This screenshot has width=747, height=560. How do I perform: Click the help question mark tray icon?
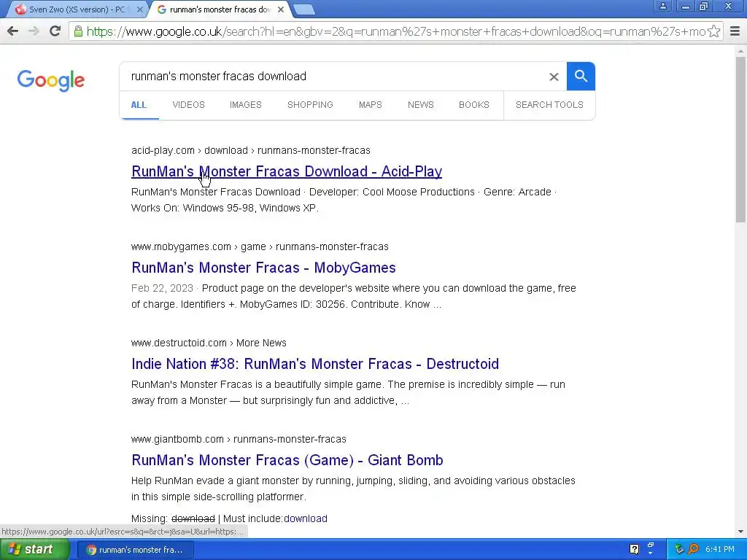(x=634, y=550)
